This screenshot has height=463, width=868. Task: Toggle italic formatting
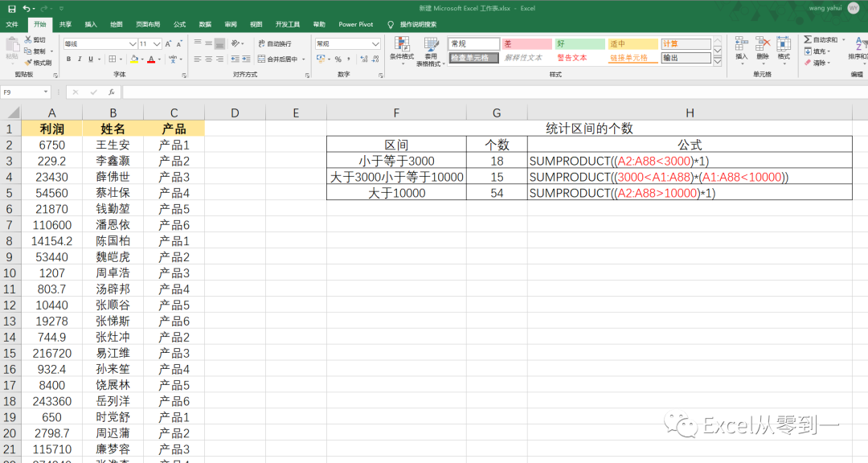tap(80, 59)
